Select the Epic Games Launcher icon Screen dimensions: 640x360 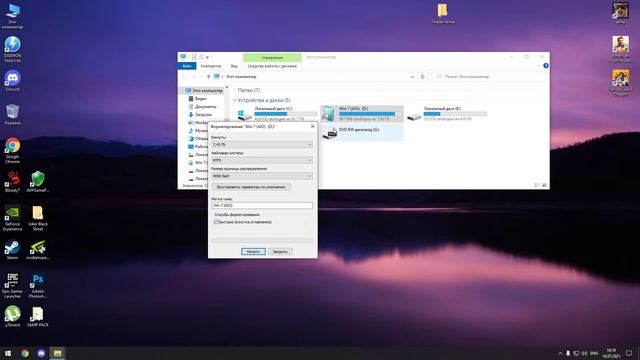click(13, 285)
